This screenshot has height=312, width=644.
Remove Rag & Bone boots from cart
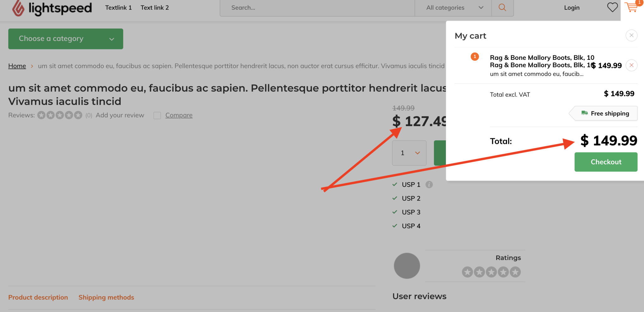click(631, 65)
